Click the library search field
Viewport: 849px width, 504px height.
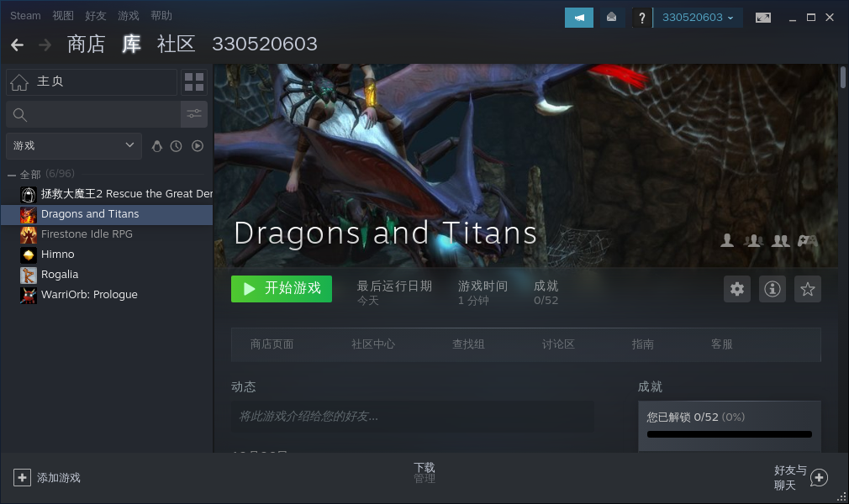pyautogui.click(x=93, y=114)
